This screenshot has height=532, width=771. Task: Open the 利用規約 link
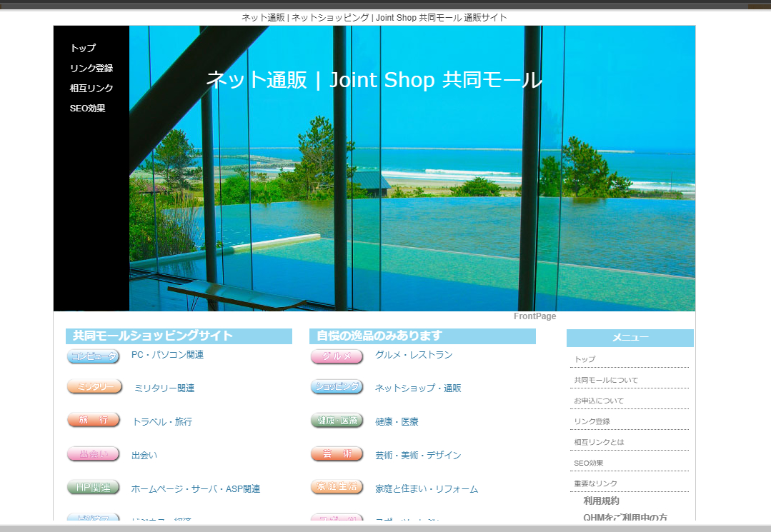[602, 501]
